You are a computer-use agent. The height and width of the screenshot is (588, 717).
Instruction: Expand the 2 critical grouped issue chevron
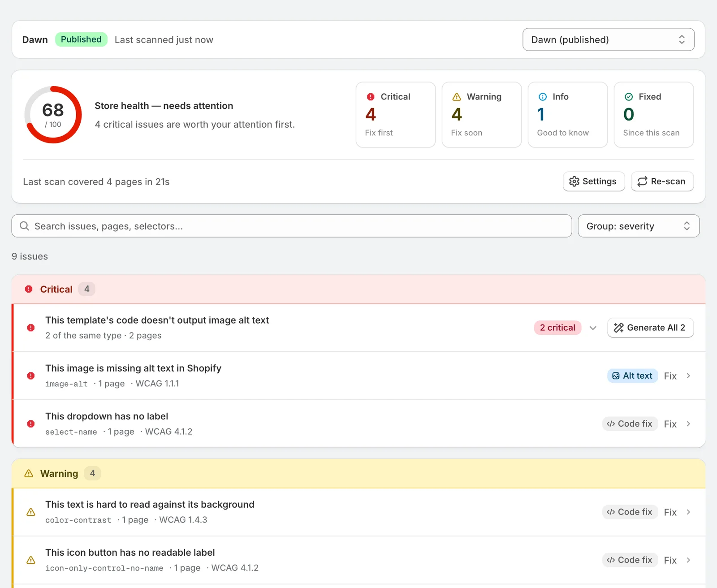[x=593, y=328]
